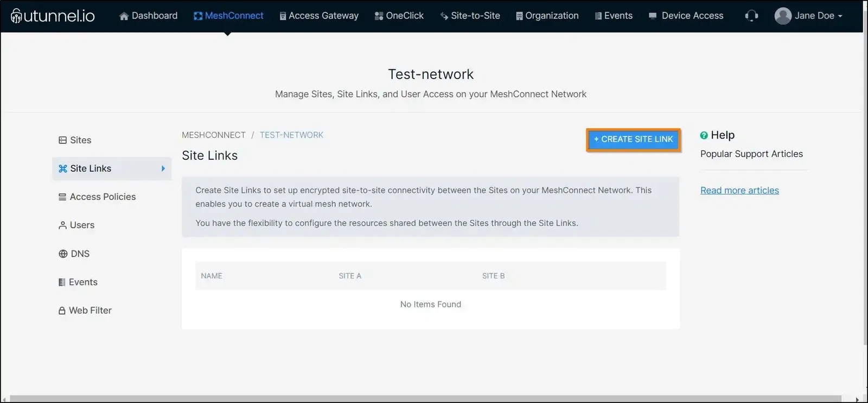
Task: Click the SITE A column header
Action: 350,276
